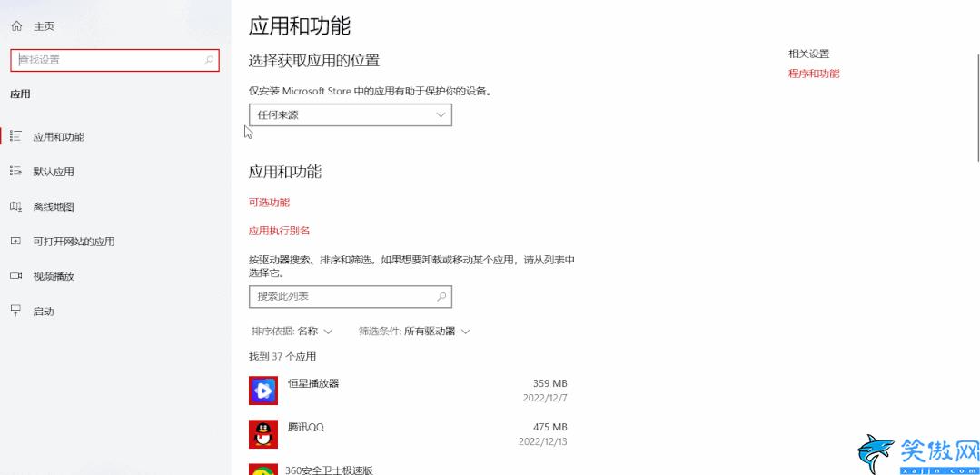Click the 恒星播放器 app icon

(x=263, y=391)
